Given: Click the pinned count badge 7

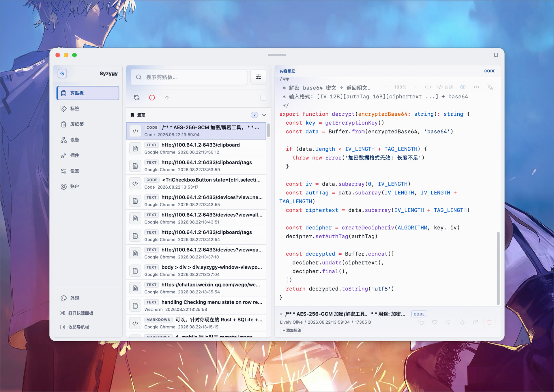Looking at the screenshot, I should (254, 115).
